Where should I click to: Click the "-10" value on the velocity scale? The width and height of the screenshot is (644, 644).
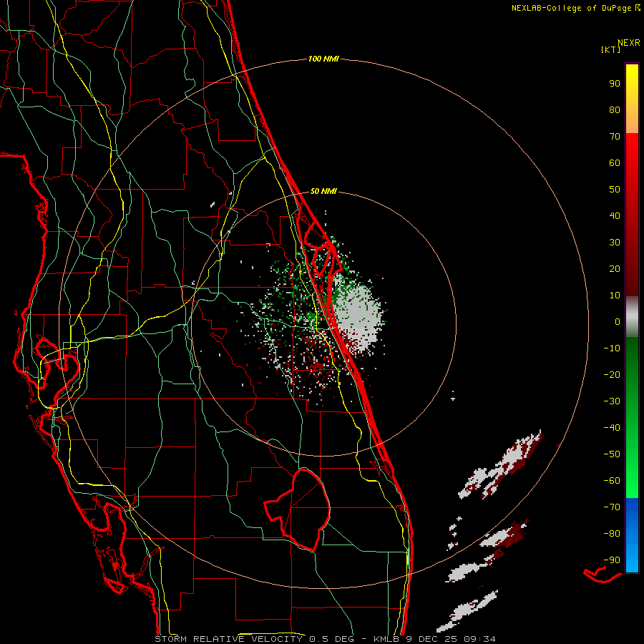[x=612, y=348]
